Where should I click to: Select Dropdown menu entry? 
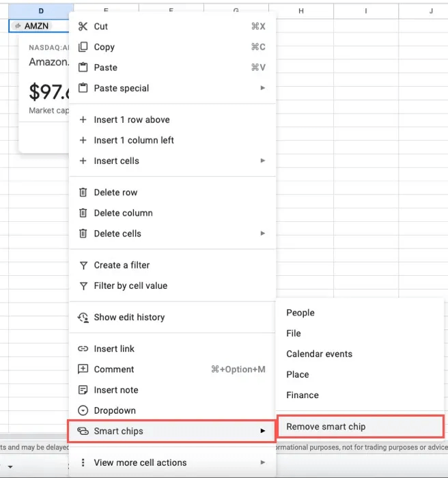(x=172, y=410)
